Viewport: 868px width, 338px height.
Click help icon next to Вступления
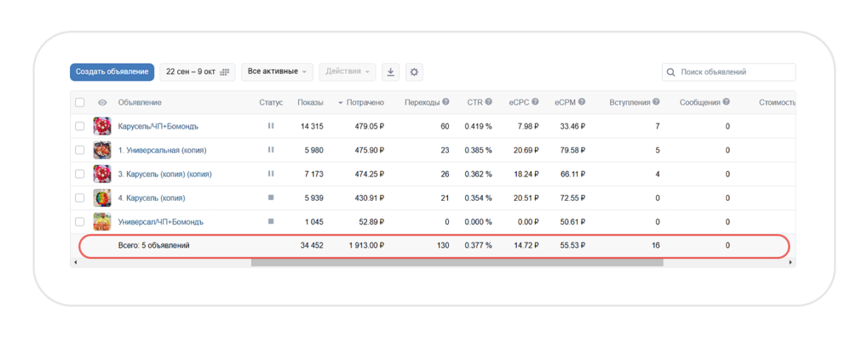tap(656, 102)
